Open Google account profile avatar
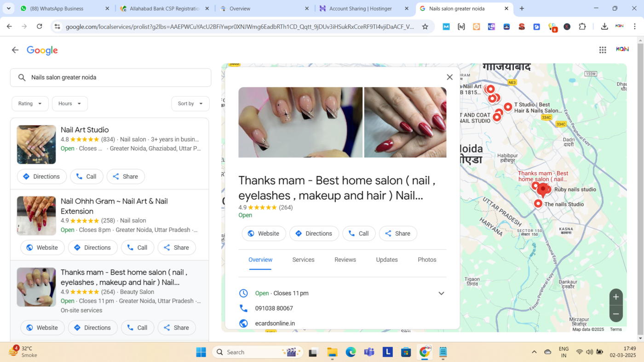 click(622, 50)
